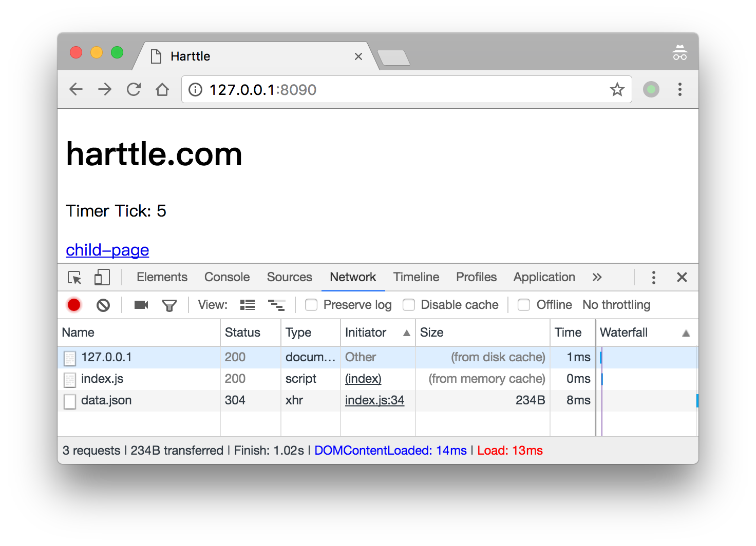The image size is (756, 546).
Task: Switch to large request rows view
Action: (277, 304)
